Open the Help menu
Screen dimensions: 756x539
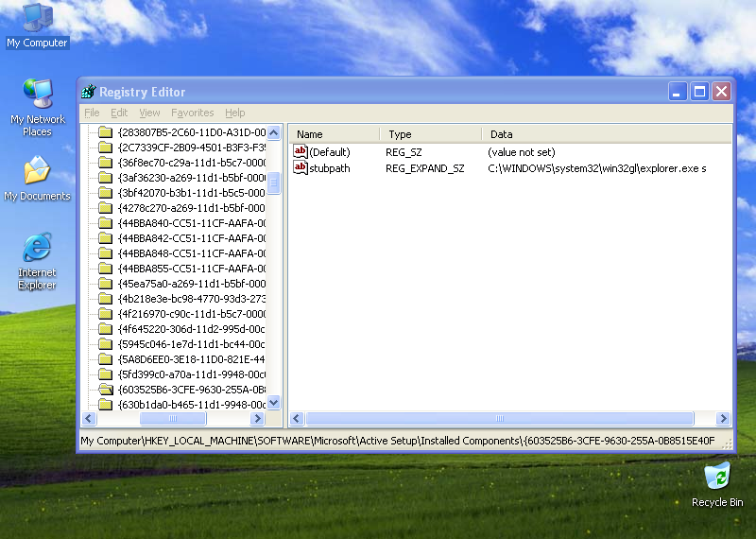point(234,113)
